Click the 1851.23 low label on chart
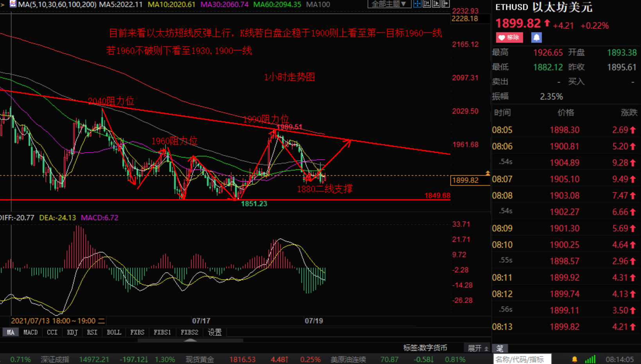 254,203
